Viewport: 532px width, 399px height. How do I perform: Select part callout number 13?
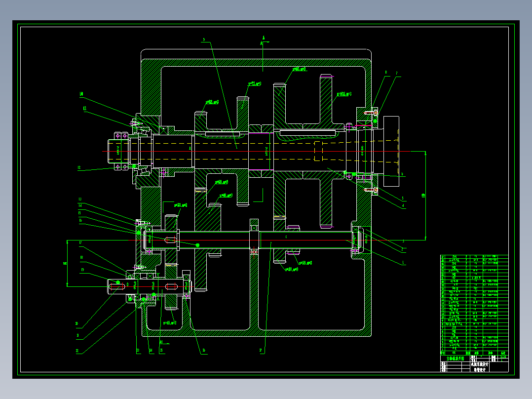click(x=80, y=199)
